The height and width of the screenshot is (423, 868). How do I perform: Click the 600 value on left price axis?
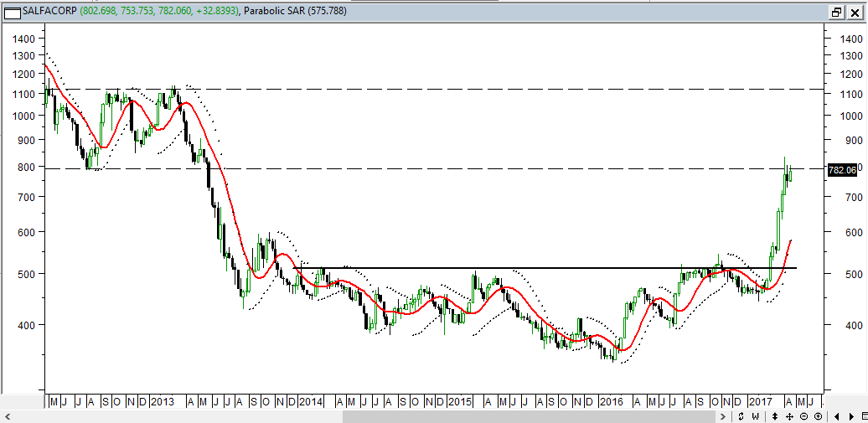click(x=25, y=232)
